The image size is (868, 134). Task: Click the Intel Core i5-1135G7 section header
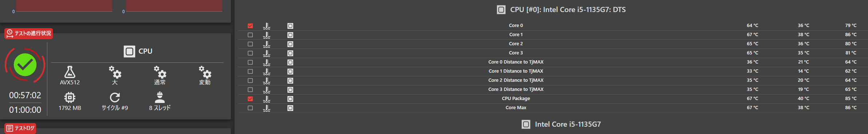click(x=561, y=125)
